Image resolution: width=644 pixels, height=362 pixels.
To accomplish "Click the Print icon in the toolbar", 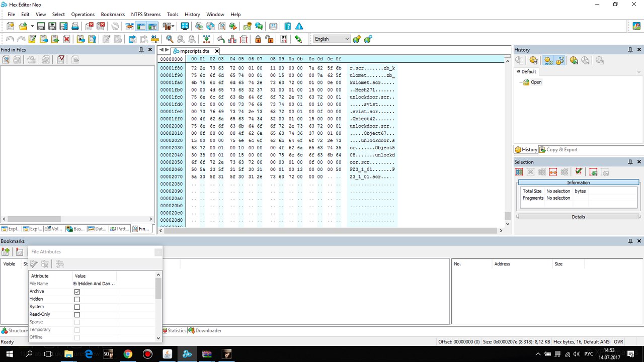I will (75, 26).
